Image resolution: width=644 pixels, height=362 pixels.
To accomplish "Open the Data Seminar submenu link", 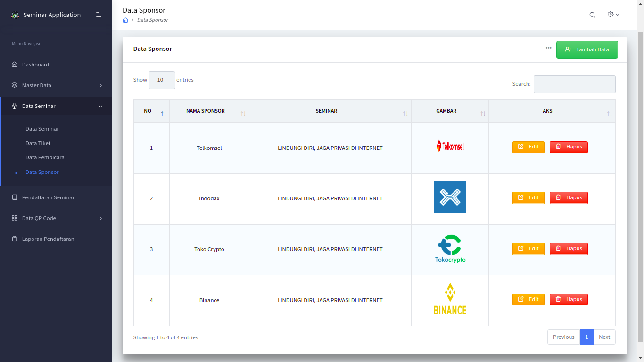I will pos(42,129).
